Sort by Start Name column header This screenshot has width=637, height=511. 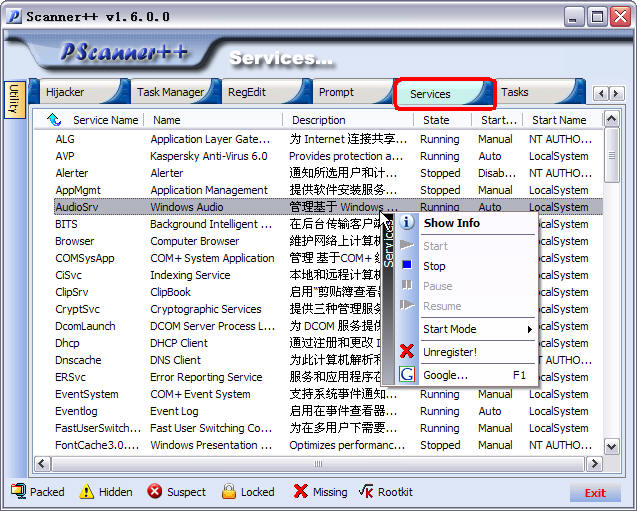click(561, 120)
